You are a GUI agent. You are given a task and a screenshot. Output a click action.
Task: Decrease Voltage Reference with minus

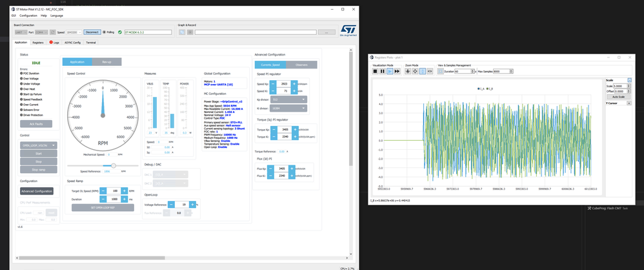point(171,204)
